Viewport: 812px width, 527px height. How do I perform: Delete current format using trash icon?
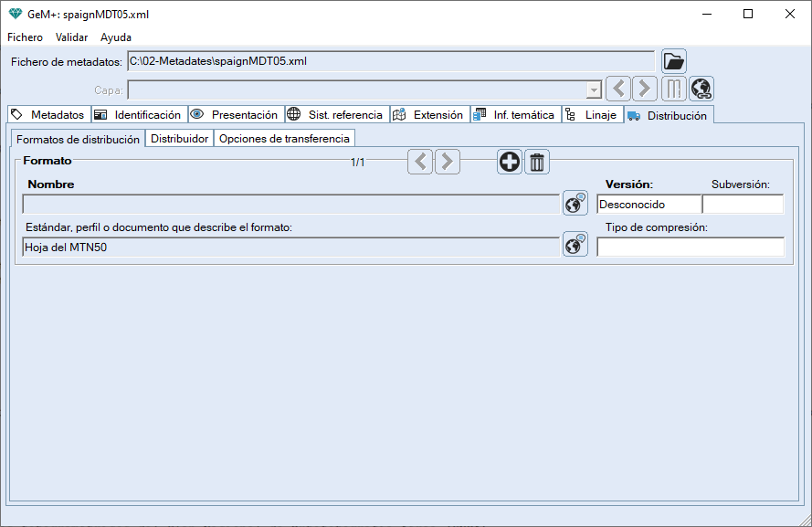click(537, 163)
